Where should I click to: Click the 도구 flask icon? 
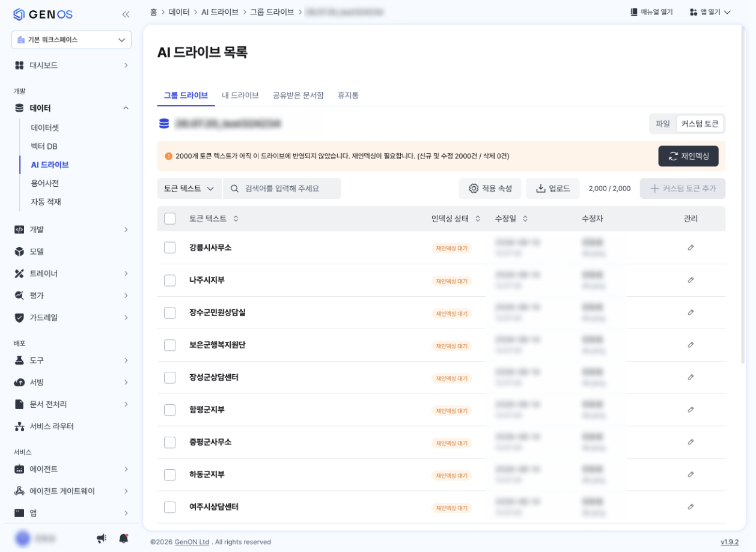pos(19,360)
